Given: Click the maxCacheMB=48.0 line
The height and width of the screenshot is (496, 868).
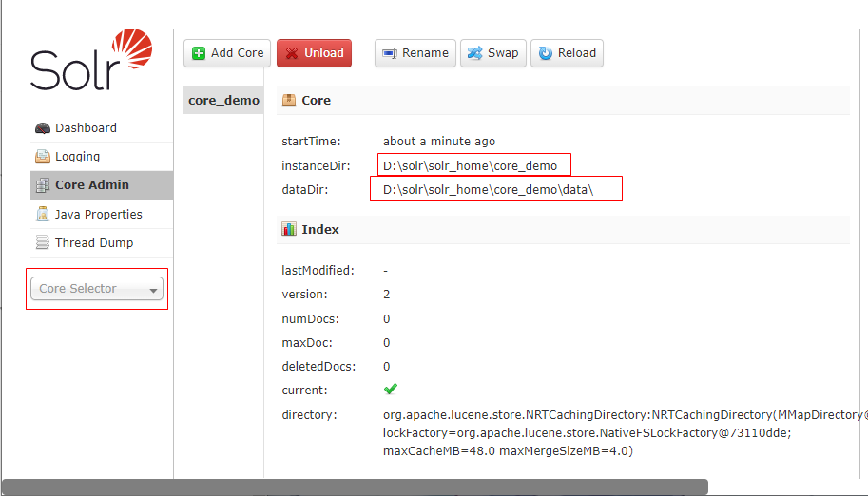Looking at the screenshot, I should 508,451.
